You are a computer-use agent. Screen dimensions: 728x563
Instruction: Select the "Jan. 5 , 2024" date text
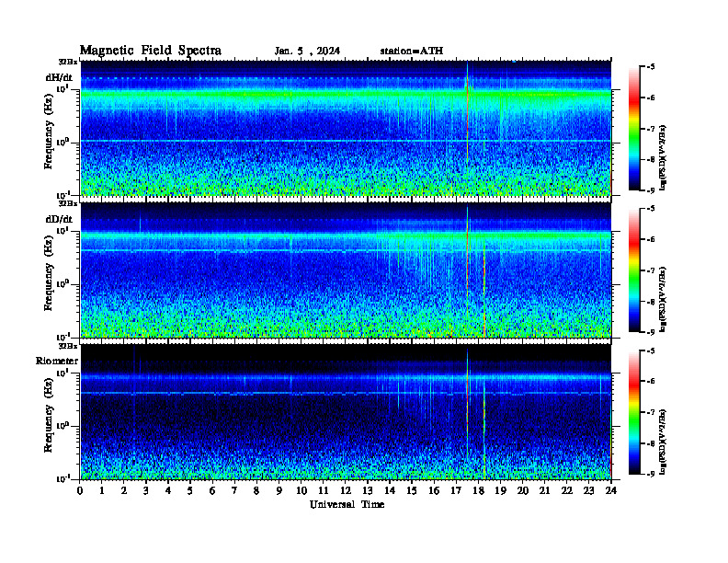pyautogui.click(x=307, y=52)
